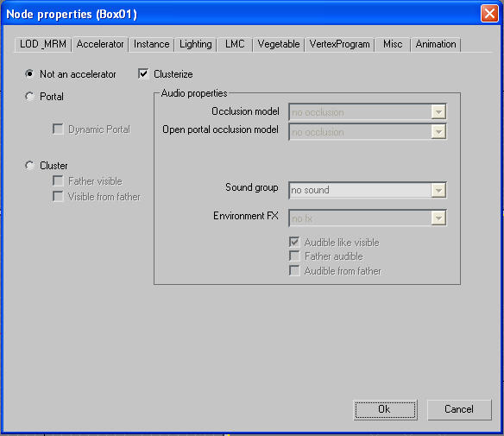This screenshot has height=436, width=504.
Task: Toggle the Audible like visible checkbox
Action: pos(294,242)
